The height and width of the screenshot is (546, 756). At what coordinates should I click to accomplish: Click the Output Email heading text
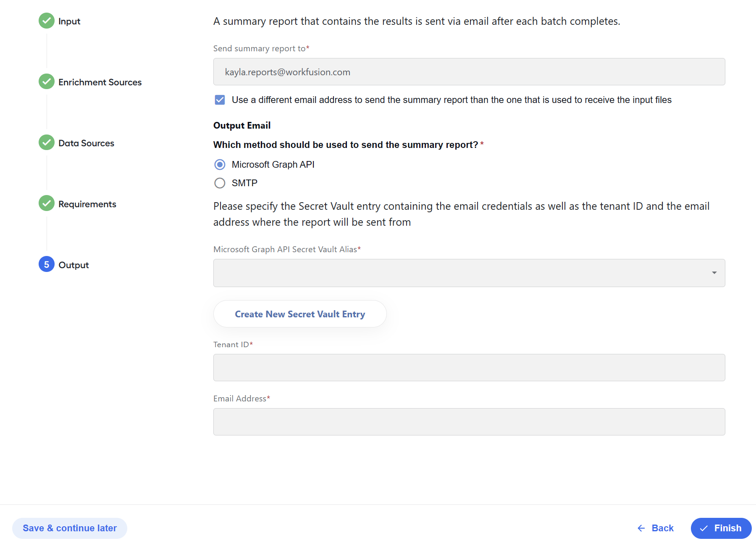click(x=242, y=125)
